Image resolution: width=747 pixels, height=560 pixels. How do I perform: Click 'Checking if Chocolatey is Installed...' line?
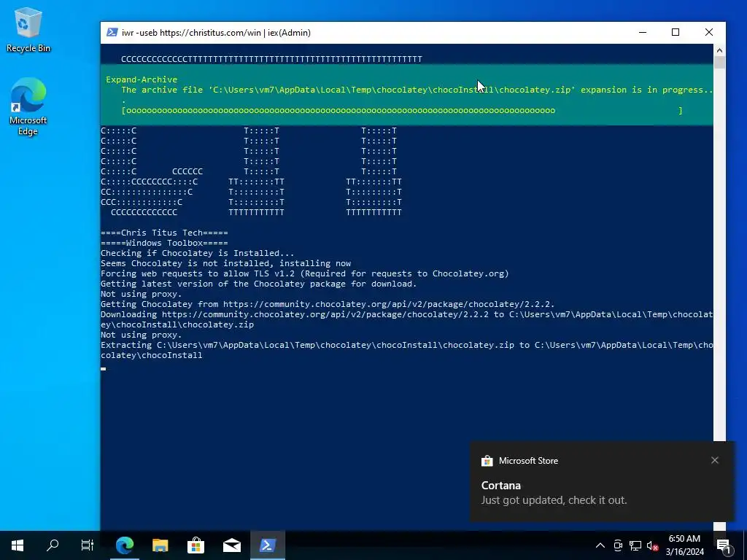click(x=197, y=253)
